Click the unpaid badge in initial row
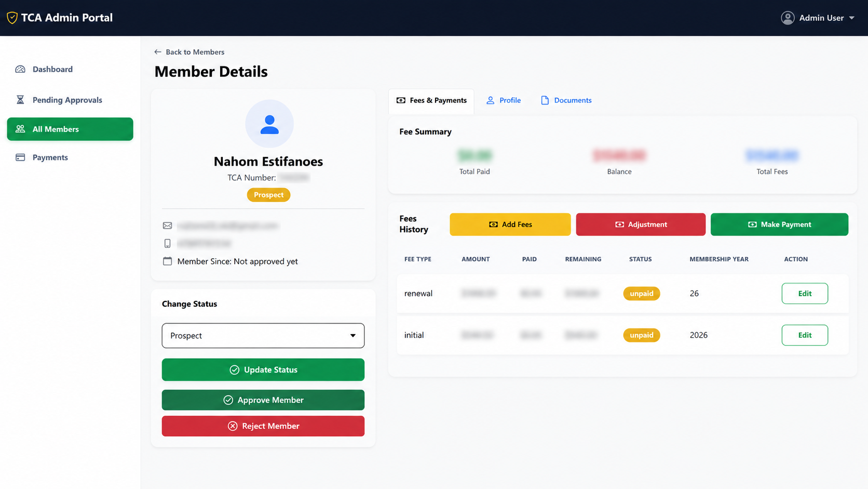 tap(642, 335)
